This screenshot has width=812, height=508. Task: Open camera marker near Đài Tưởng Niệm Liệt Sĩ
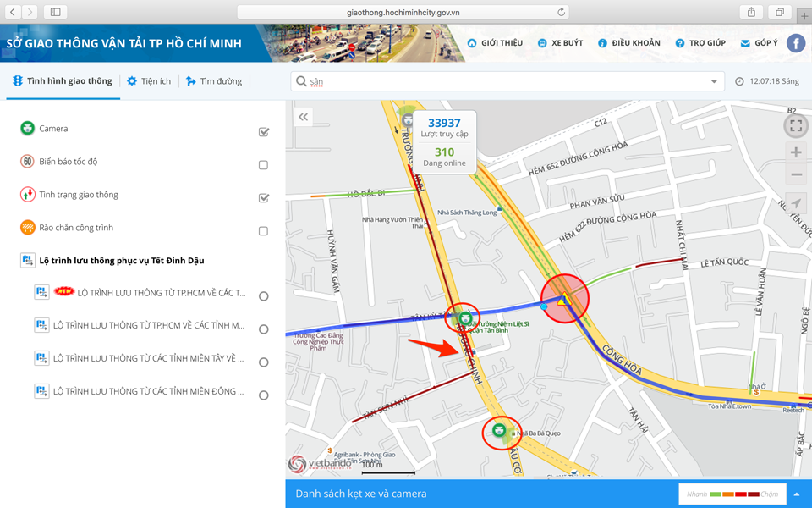point(465,317)
